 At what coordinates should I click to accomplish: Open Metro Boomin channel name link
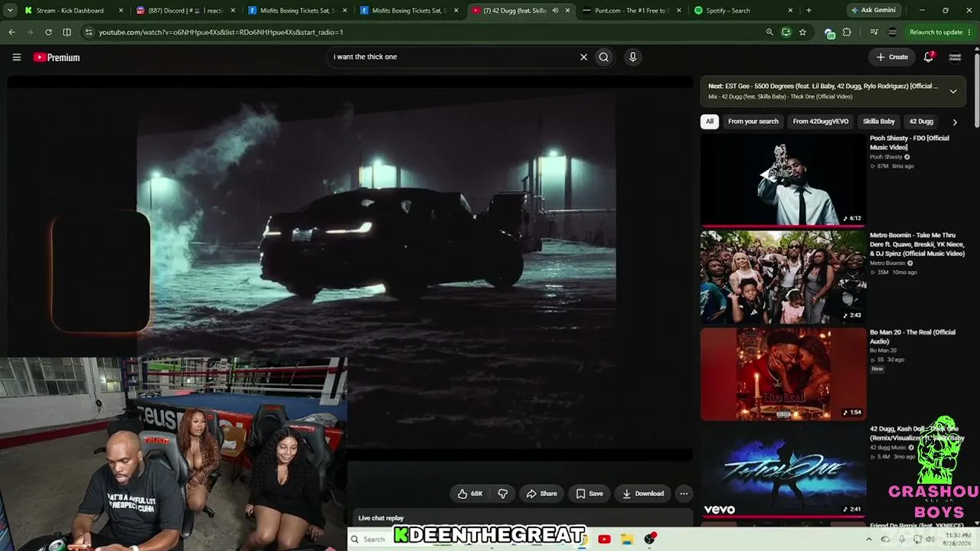click(887, 263)
